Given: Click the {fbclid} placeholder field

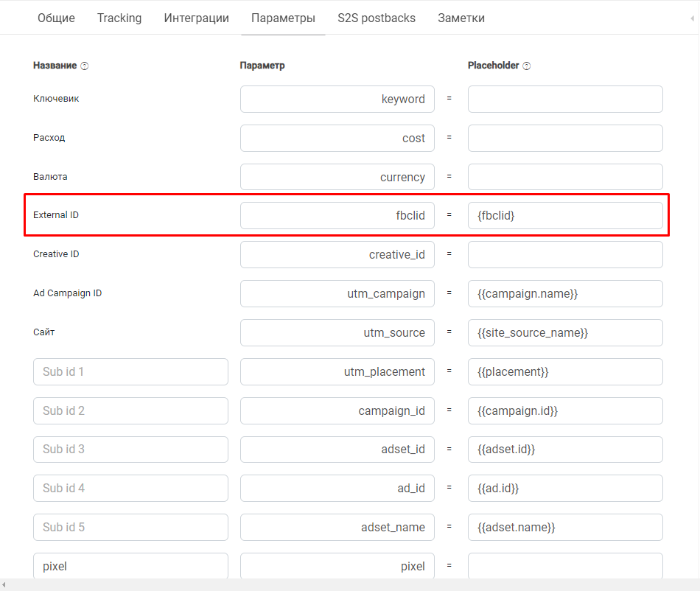Looking at the screenshot, I should 565,216.
